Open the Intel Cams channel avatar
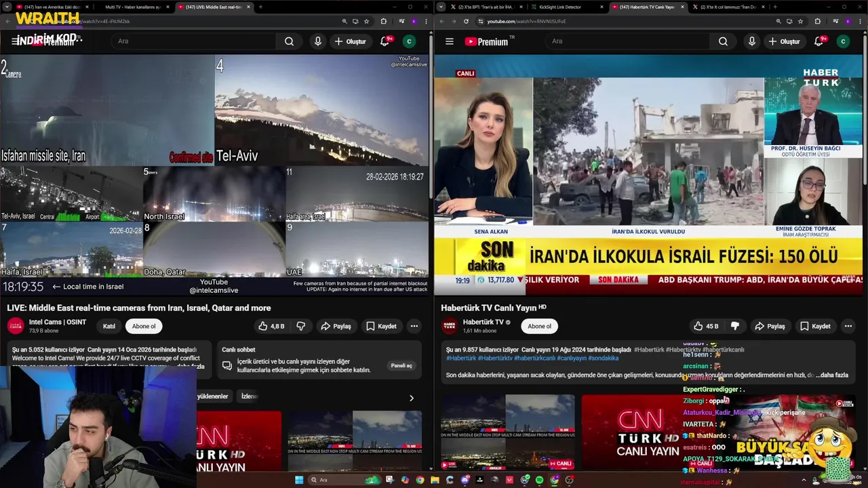This screenshot has height=488, width=868. (x=16, y=326)
